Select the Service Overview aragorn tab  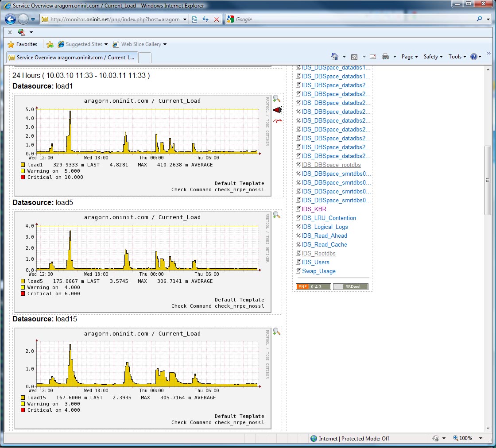[x=72, y=58]
